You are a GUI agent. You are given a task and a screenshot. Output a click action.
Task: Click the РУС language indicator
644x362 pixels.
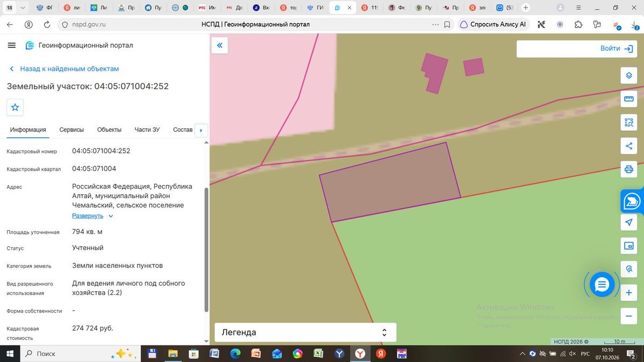(586, 354)
